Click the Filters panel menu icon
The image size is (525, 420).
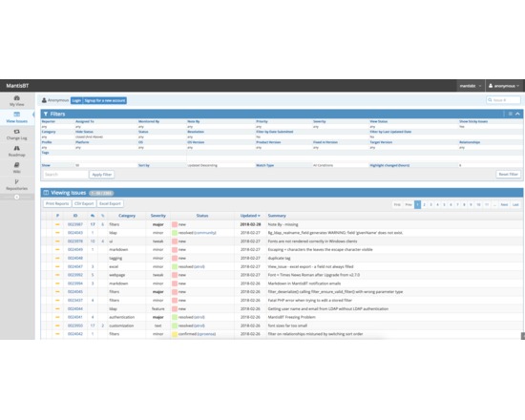point(511,114)
